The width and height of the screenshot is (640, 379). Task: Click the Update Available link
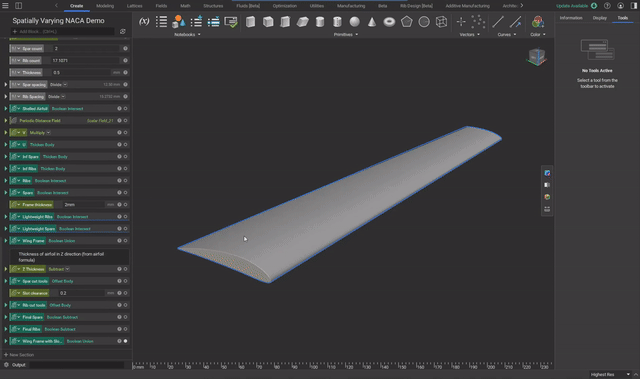(x=572, y=6)
